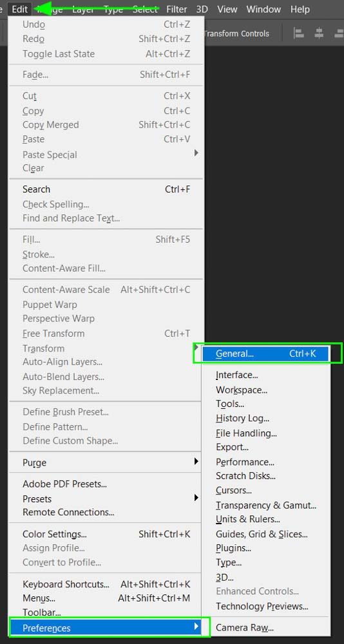The image size is (344, 644).
Task: Open the Filter menu
Action: [177, 8]
